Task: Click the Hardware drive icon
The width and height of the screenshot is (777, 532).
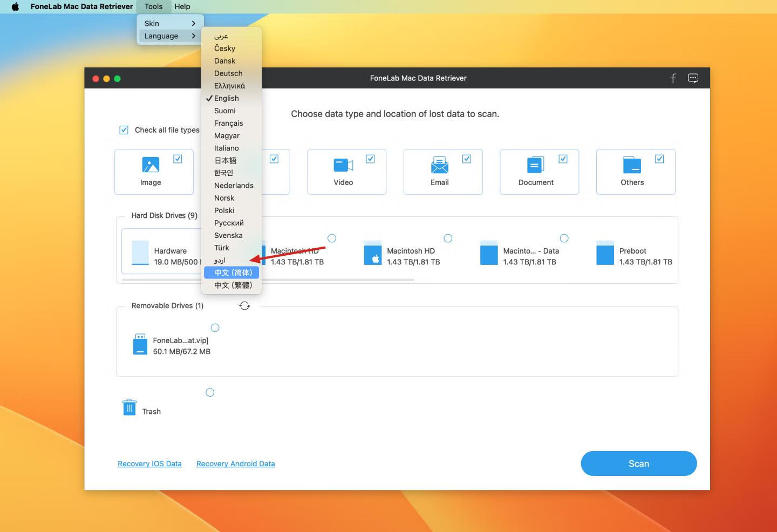Action: coord(140,253)
